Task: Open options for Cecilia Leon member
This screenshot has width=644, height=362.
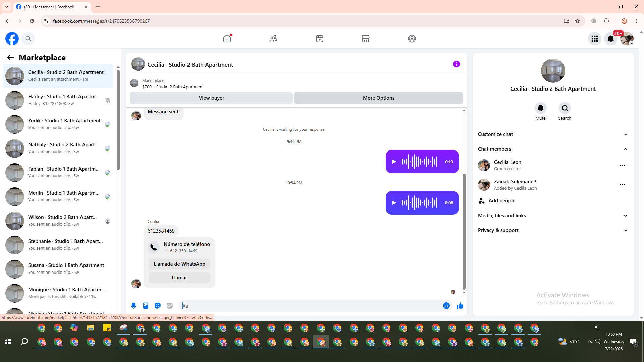Action: [x=622, y=165]
